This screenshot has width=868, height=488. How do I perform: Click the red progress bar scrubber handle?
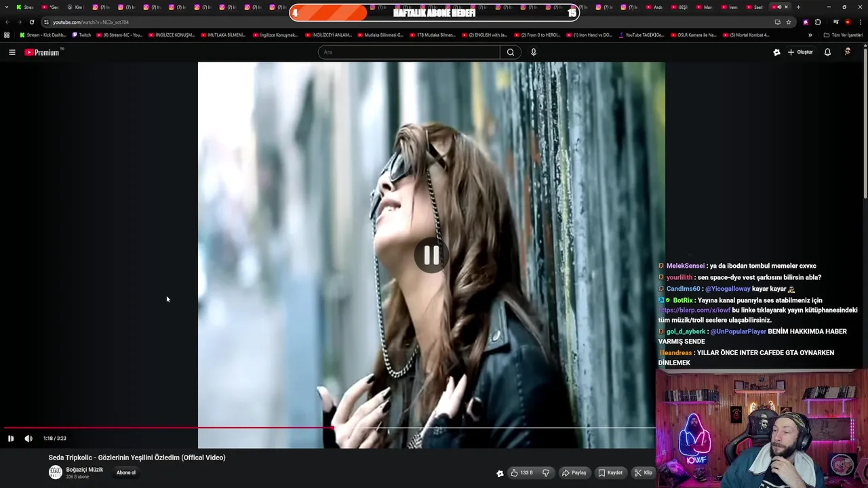pos(332,428)
